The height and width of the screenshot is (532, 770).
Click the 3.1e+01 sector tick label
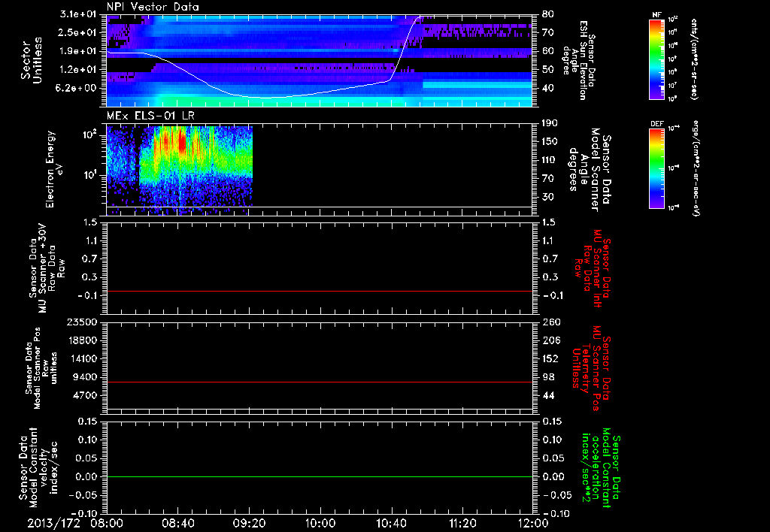pos(78,14)
